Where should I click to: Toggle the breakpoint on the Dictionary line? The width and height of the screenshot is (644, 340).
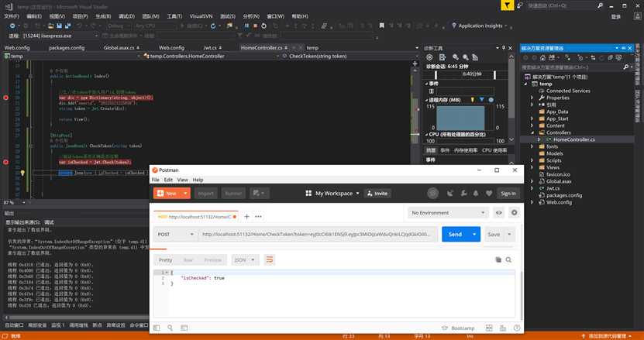(x=5, y=98)
